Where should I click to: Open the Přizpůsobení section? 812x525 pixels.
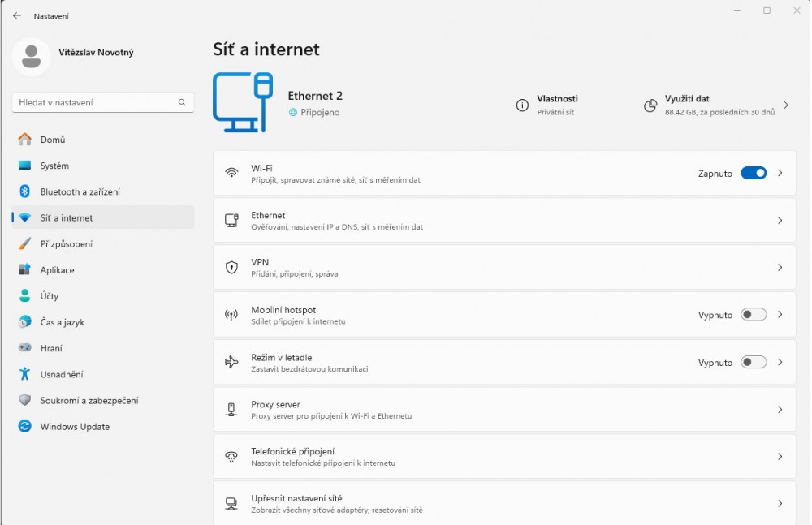coord(66,244)
